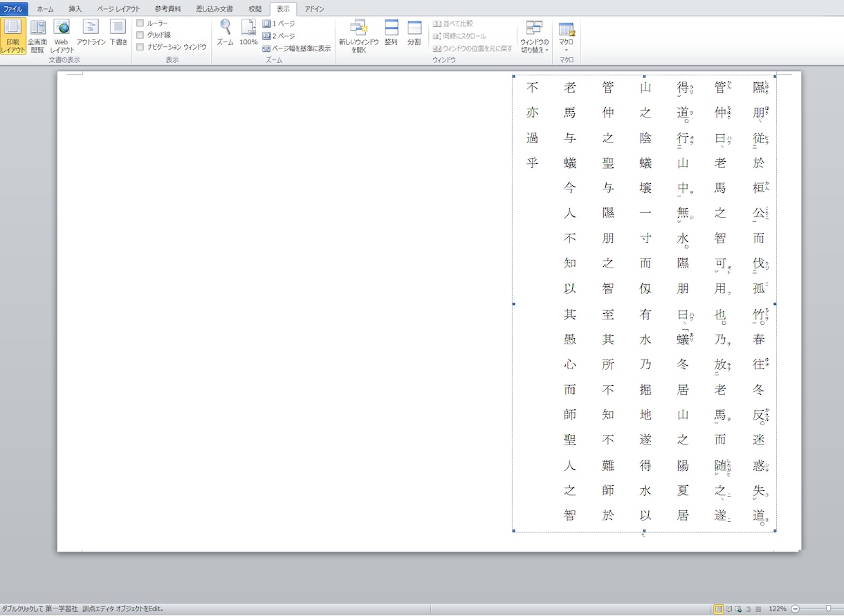The width and height of the screenshot is (844, 616).
Task: Click the zoom out minus button
Action: pos(795,609)
